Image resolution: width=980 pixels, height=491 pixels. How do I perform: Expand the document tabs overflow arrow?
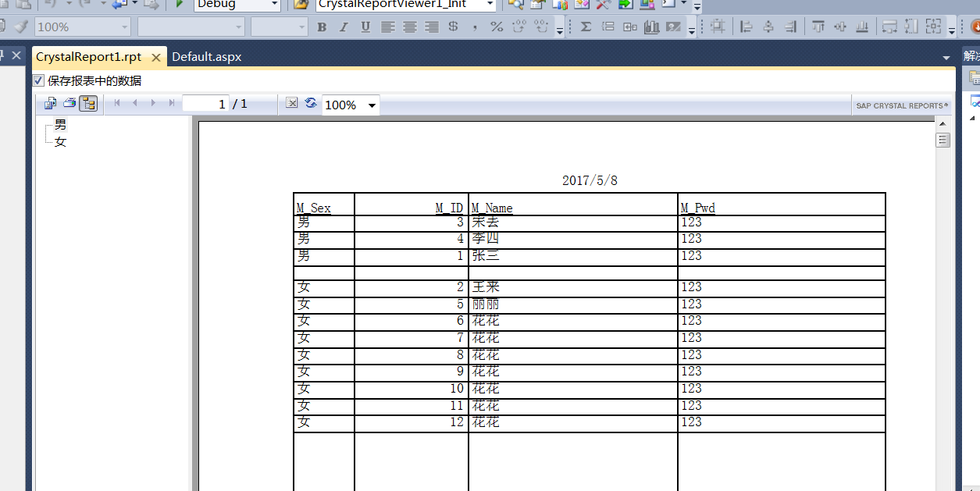click(x=946, y=58)
